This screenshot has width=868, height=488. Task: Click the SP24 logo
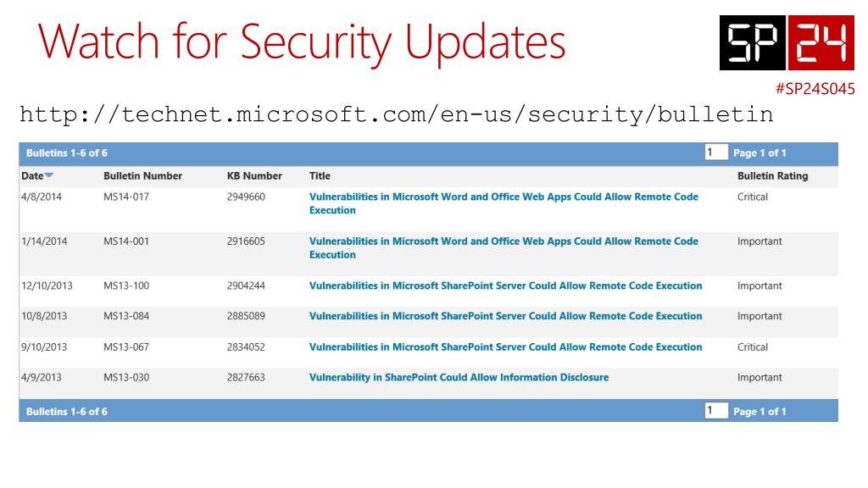[787, 42]
